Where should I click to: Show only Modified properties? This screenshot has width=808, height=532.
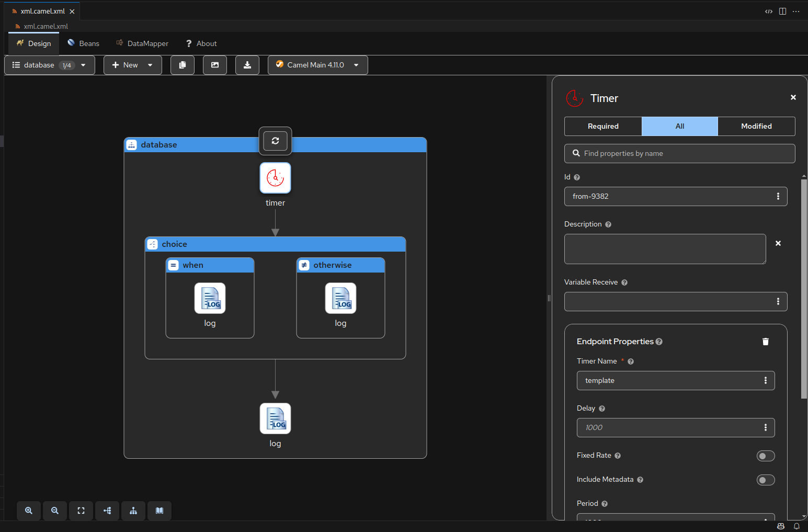coord(756,126)
